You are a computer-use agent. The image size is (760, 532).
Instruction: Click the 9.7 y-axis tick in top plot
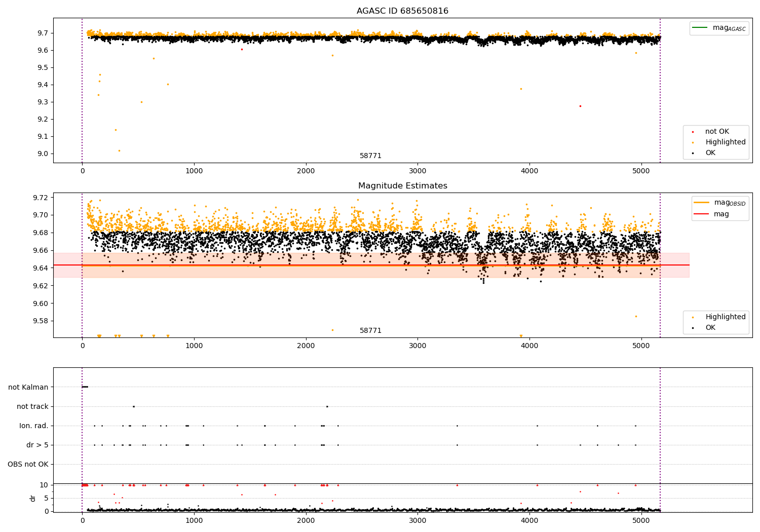coord(43,33)
